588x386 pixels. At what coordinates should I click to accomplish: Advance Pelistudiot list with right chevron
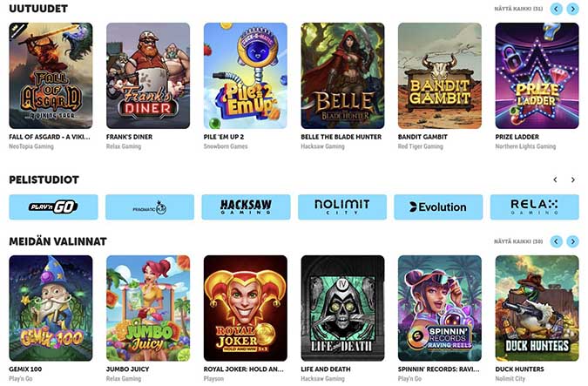[x=572, y=179]
